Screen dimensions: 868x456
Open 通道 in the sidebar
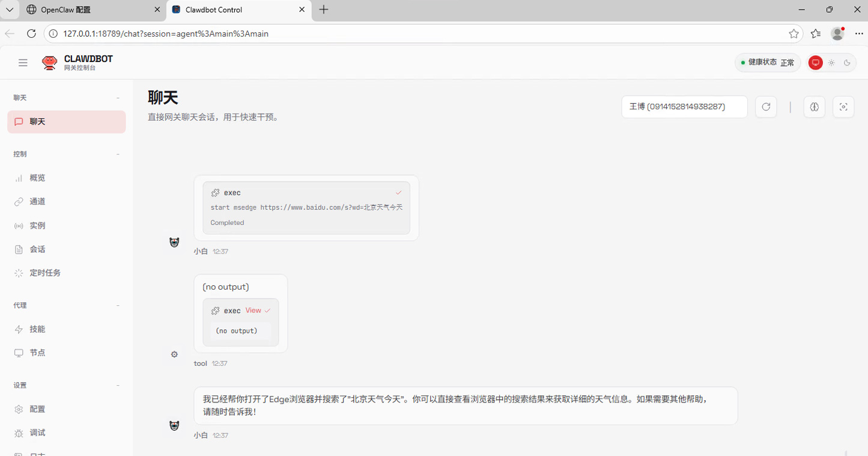click(x=37, y=201)
